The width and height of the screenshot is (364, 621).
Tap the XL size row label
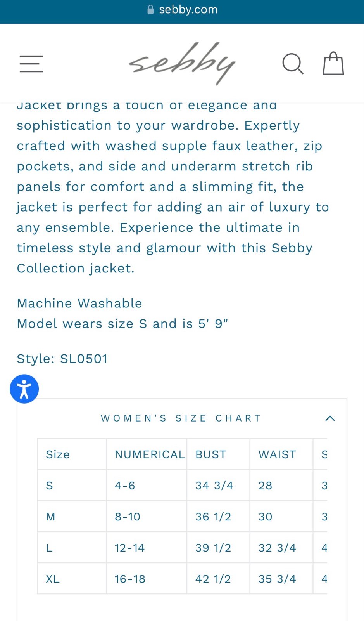click(53, 579)
